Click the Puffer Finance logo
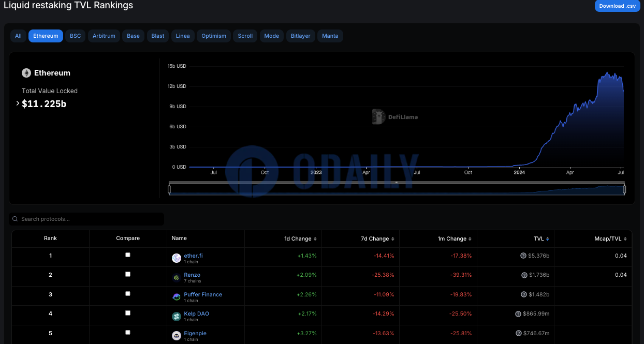Image resolution: width=644 pixels, height=344 pixels. [177, 297]
